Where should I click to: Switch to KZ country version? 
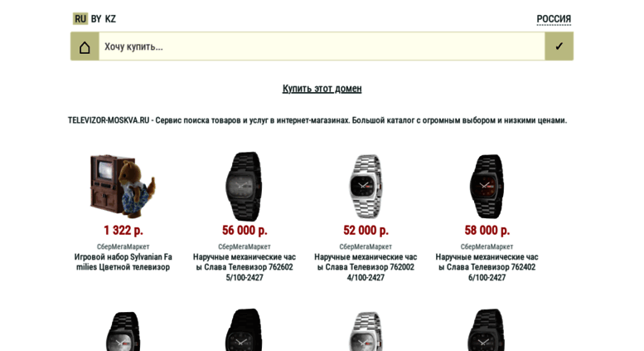110,19
